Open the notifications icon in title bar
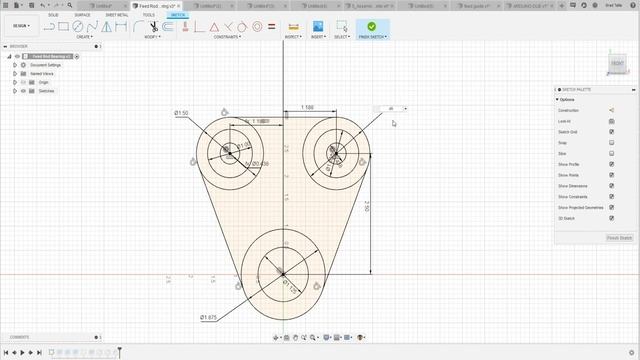 [x=573, y=5]
